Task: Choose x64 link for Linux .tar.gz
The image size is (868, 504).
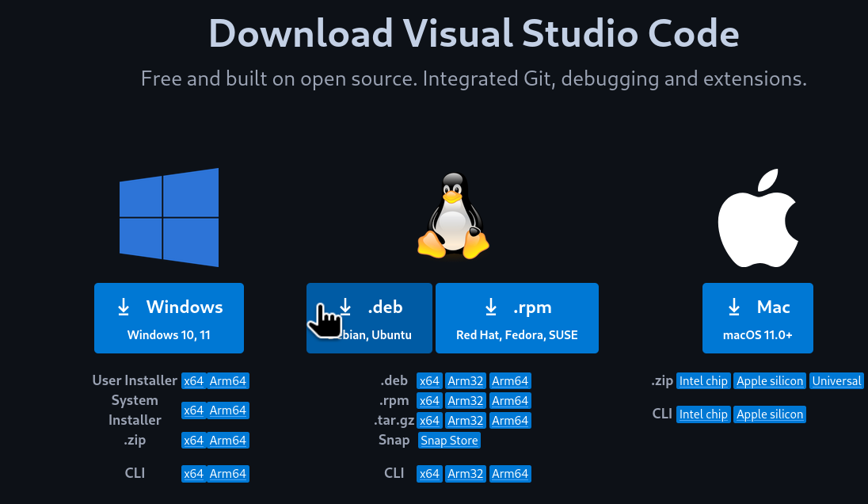Action: (428, 420)
